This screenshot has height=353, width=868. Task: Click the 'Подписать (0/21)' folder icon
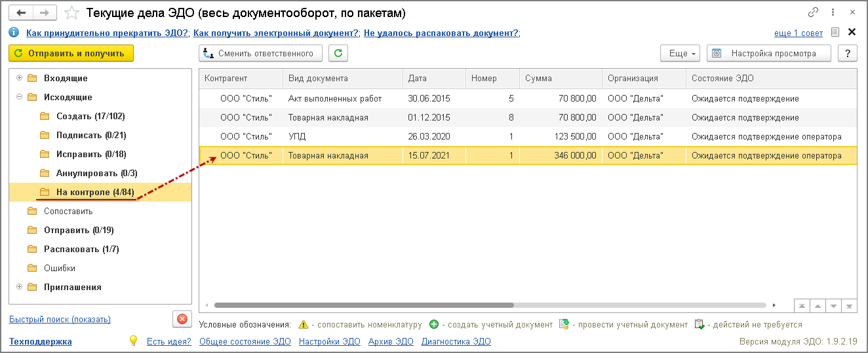pos(45,136)
